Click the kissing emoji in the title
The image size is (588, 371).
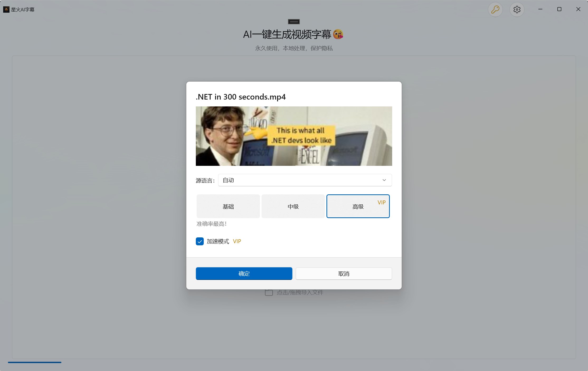click(338, 34)
